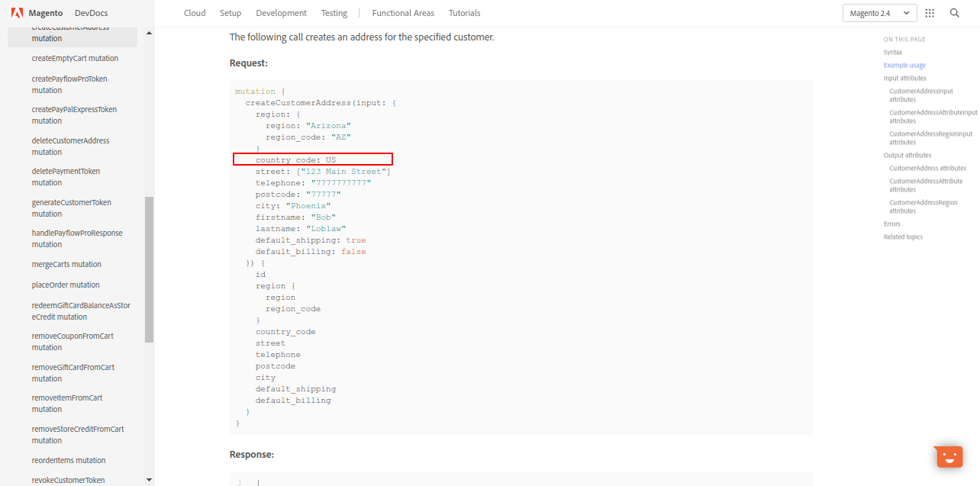Open the orange chat widget at bottom-right

pyautogui.click(x=948, y=456)
